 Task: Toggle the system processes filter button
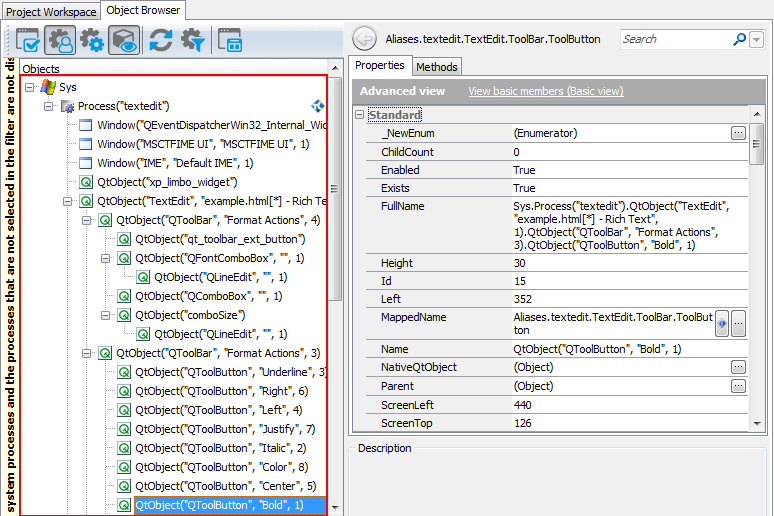pyautogui.click(x=93, y=40)
